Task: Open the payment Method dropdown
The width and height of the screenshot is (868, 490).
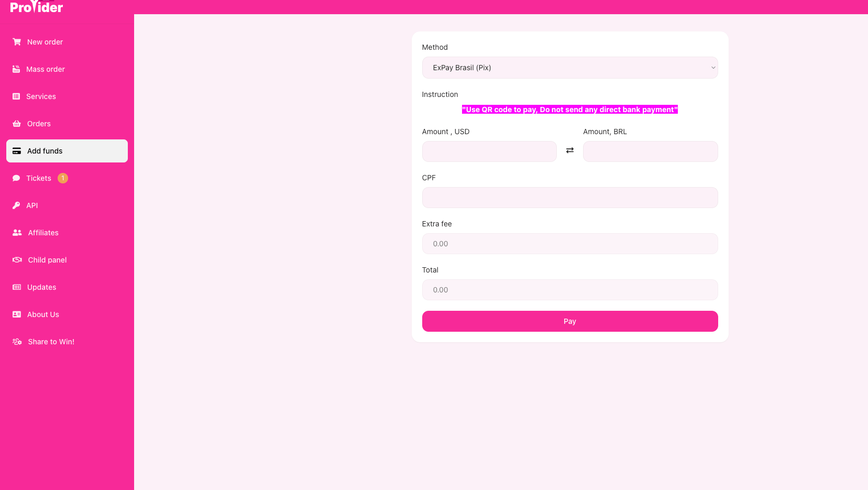Action: click(x=569, y=68)
